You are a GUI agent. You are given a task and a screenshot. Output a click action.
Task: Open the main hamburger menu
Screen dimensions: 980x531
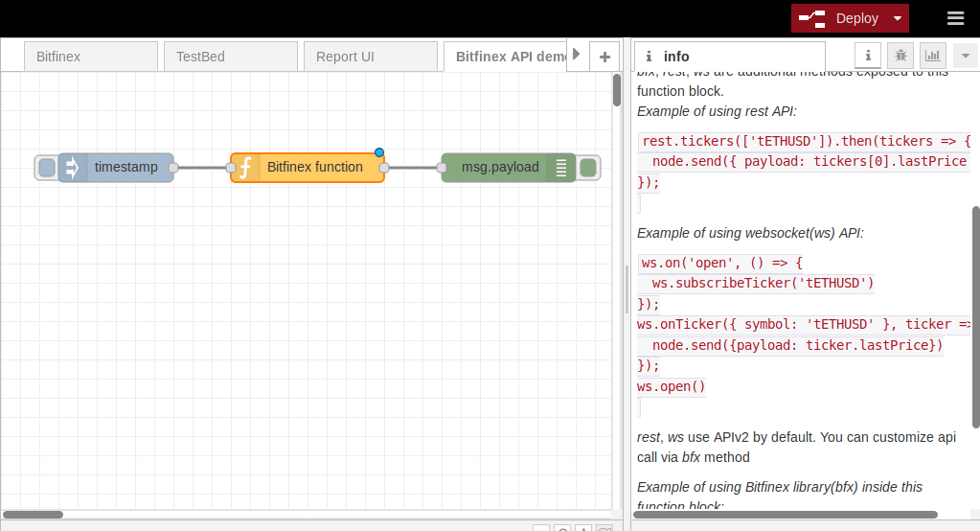pos(955,19)
